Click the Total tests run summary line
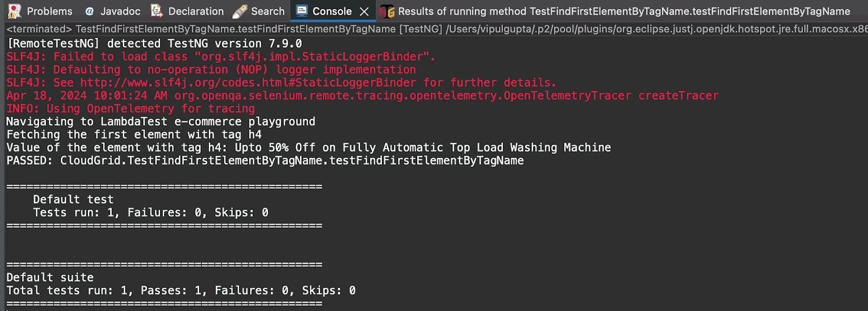Screen dimensions: 868x311 coord(181,291)
